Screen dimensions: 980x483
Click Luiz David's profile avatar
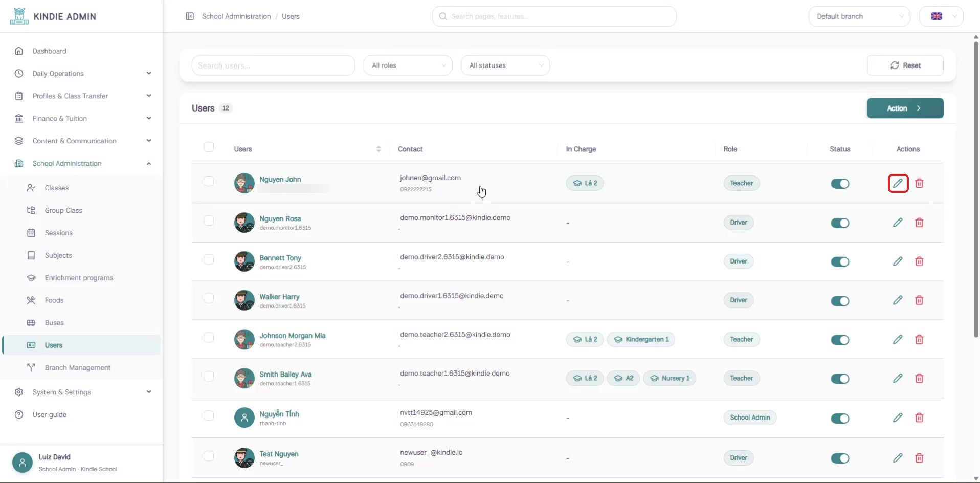click(x=22, y=463)
